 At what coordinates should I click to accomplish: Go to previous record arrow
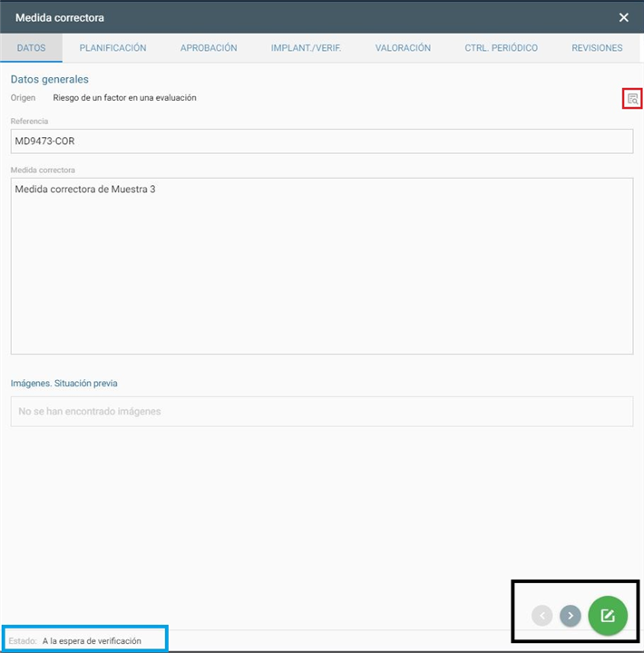point(542,616)
